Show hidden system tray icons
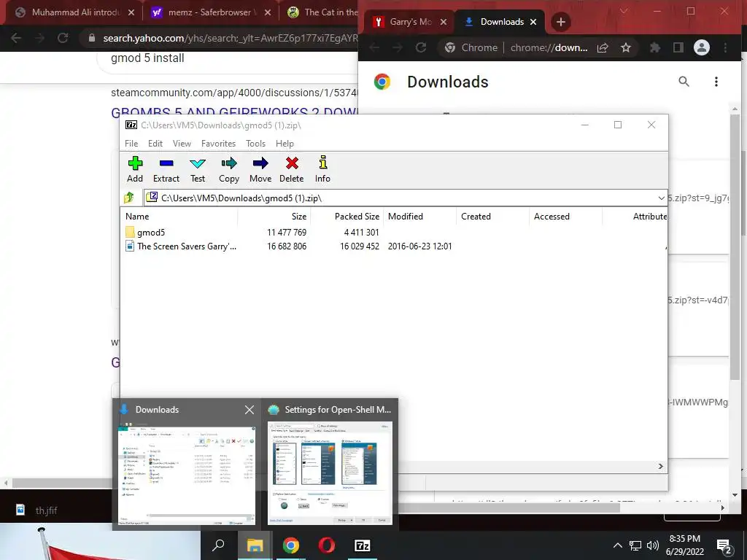The image size is (747, 560). (617, 545)
